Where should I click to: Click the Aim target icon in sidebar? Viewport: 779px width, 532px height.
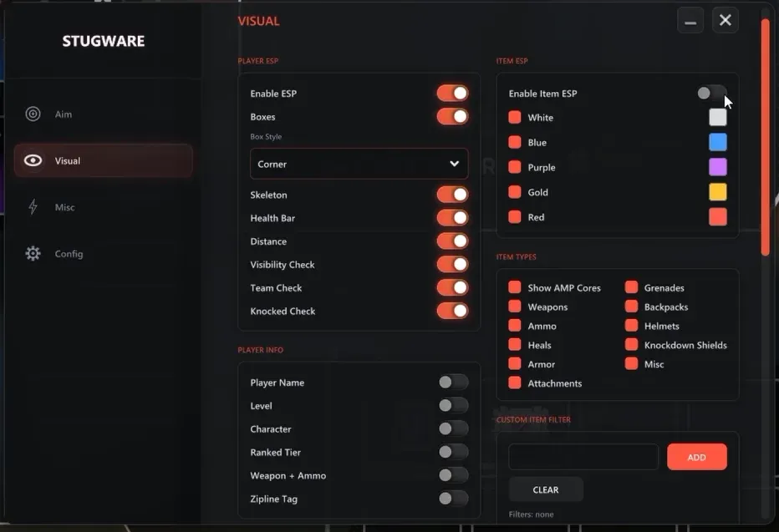click(x=33, y=114)
